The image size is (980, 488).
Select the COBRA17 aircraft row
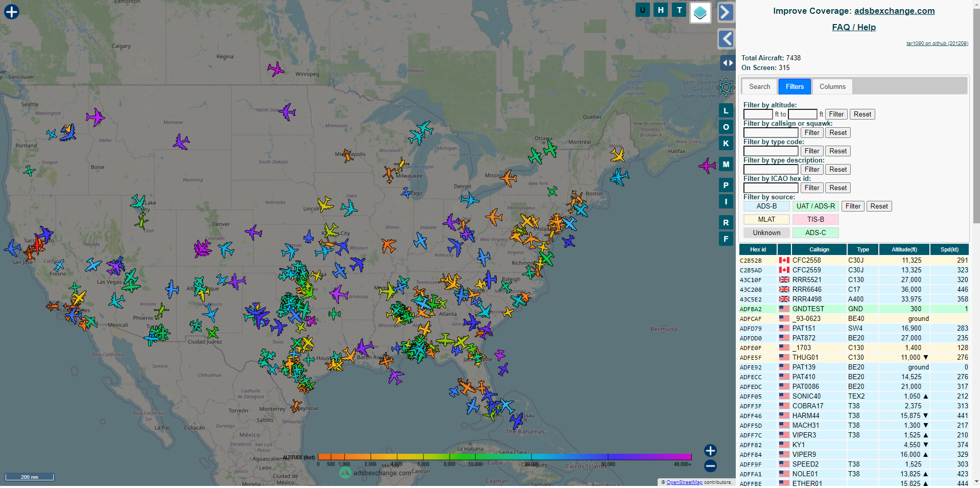[854, 406]
